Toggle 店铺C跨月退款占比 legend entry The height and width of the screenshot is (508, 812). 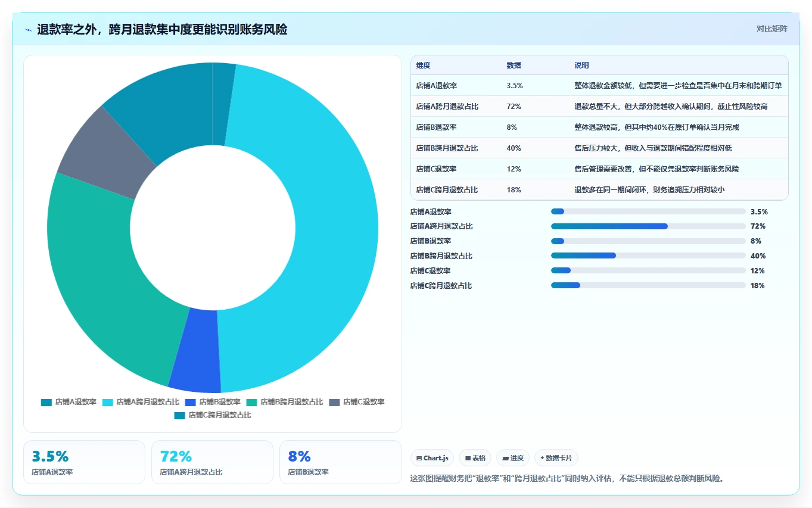coord(213,415)
